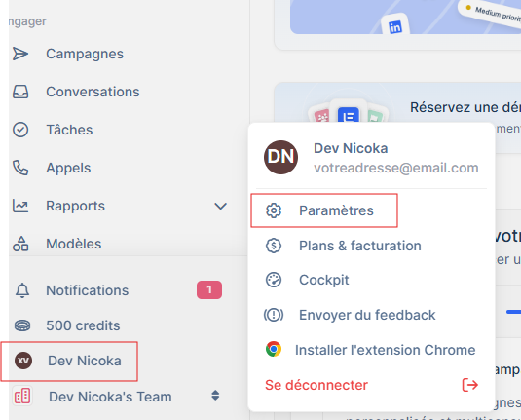The height and width of the screenshot is (420, 521).
Task: Click the Notifications bell icon
Action: pos(22,290)
